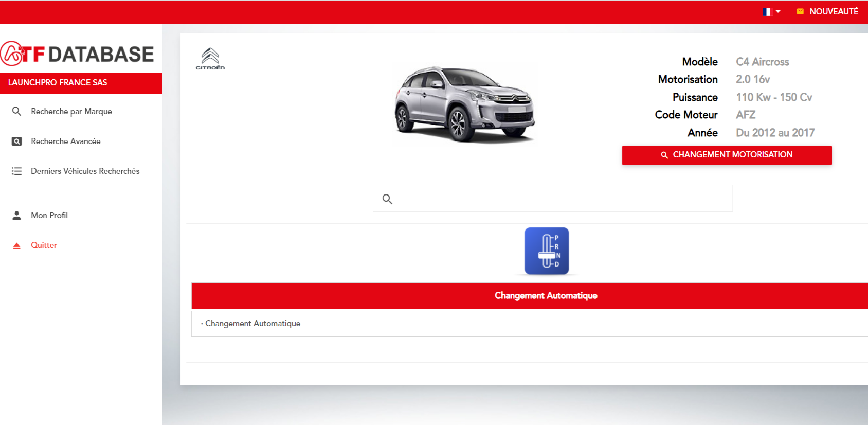The width and height of the screenshot is (868, 425).
Task: Click the person icon next to Mon Profil
Action: tap(16, 215)
